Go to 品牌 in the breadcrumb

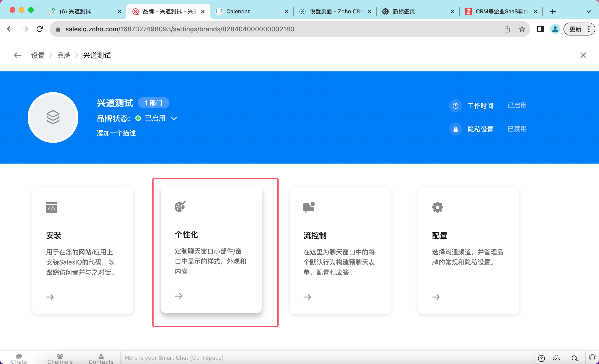tap(64, 55)
